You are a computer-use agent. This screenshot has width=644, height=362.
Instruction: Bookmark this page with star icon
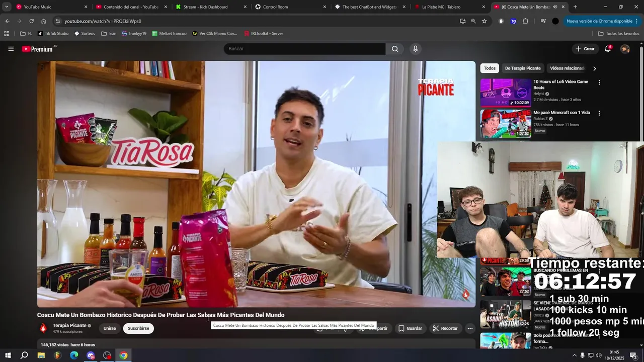click(x=484, y=21)
